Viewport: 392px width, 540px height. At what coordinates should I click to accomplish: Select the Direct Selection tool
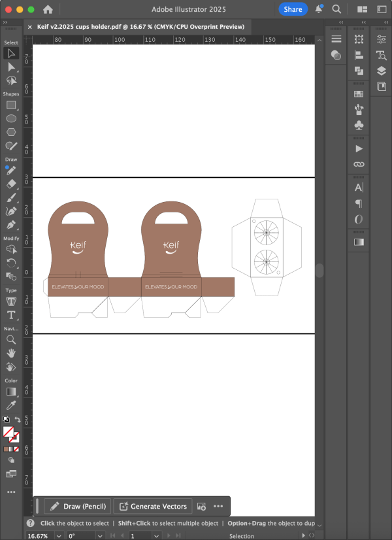pyautogui.click(x=11, y=67)
